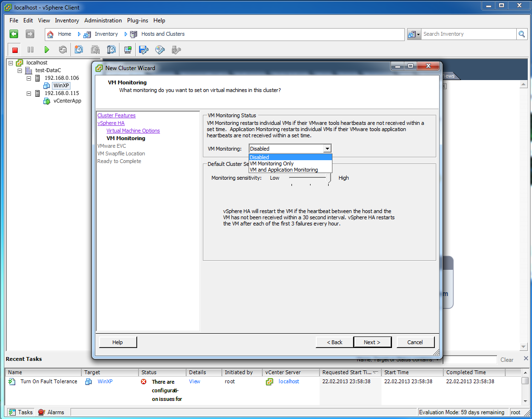Screen dimensions: 532x419
Task: Click the Clear button in Recent Tasks
Action: pyautogui.click(x=507, y=360)
